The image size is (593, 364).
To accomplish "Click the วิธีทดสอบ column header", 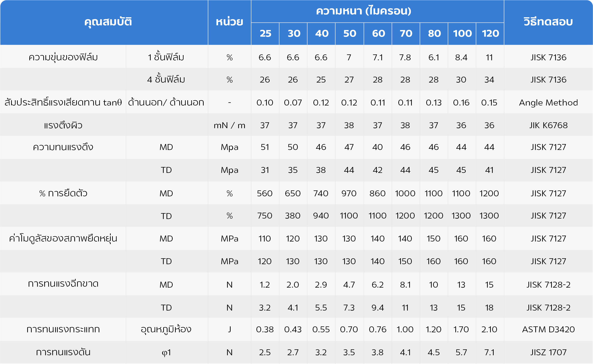I will (548, 22).
